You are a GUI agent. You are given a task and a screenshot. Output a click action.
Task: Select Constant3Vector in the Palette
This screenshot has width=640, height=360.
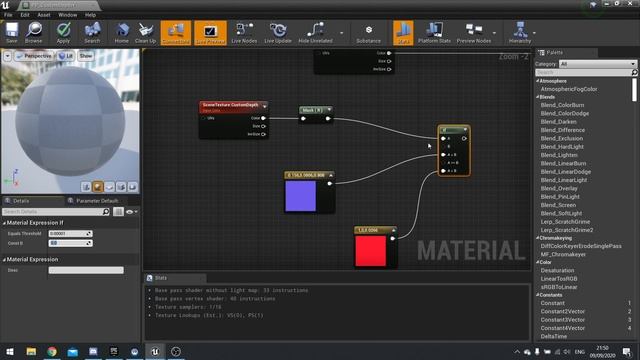click(x=563, y=320)
